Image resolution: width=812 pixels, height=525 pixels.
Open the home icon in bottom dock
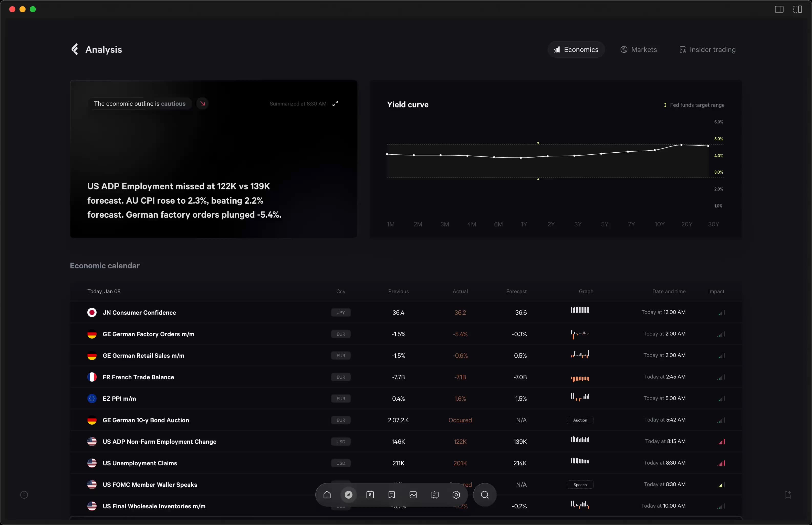[x=327, y=495]
